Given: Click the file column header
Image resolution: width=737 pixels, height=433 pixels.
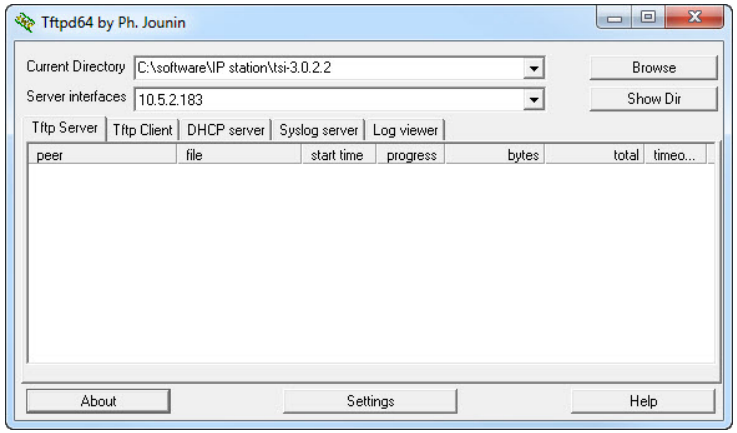Looking at the screenshot, I should (239, 155).
